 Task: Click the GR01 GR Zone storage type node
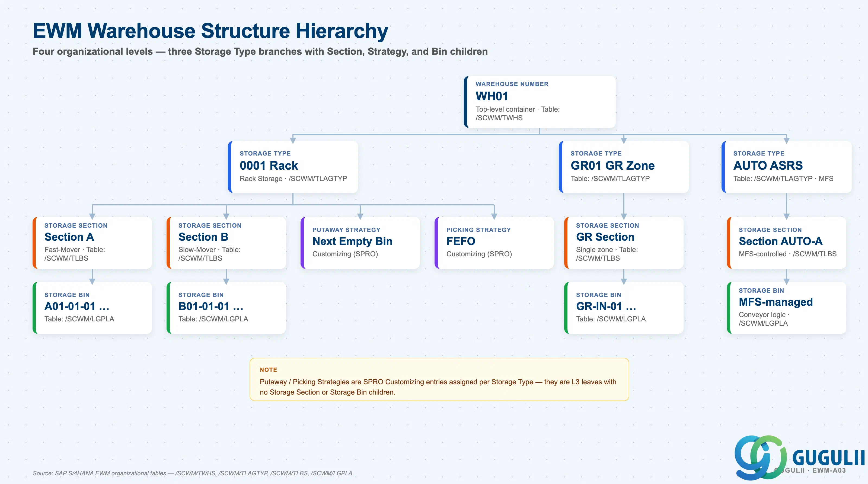pyautogui.click(x=624, y=167)
